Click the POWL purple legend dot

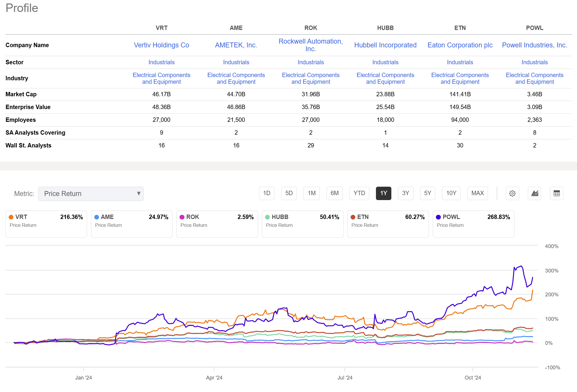coord(438,217)
